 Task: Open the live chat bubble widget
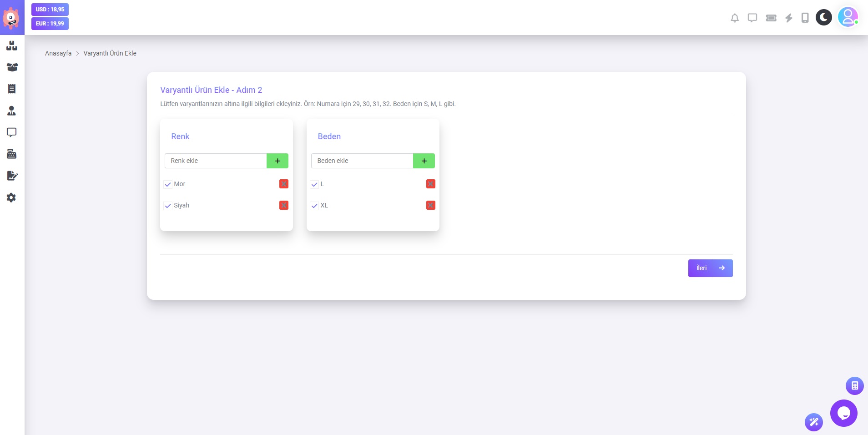(843, 413)
